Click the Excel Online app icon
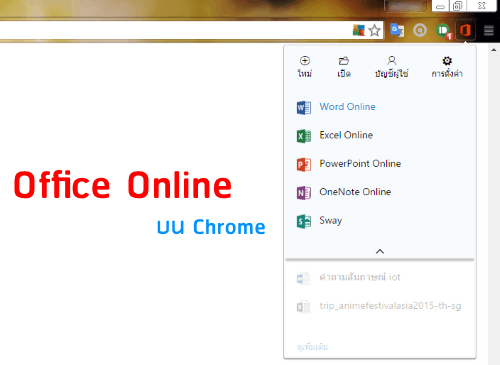This screenshot has height=365, width=500. (304, 136)
